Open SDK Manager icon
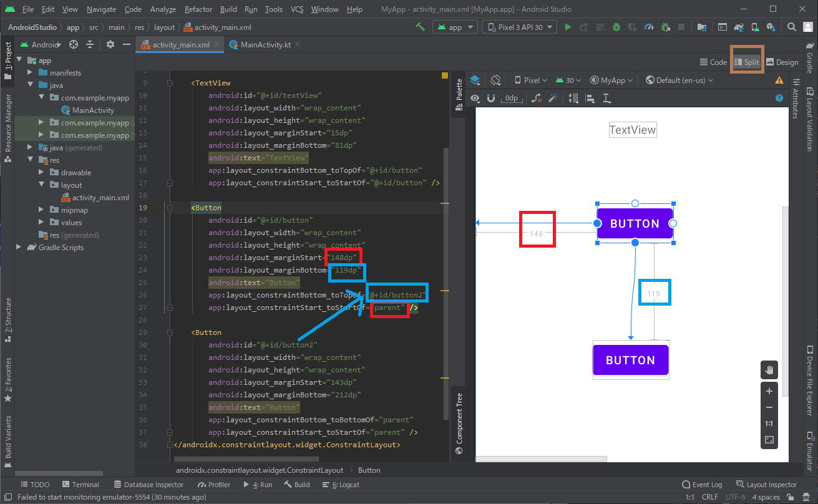 click(x=771, y=27)
